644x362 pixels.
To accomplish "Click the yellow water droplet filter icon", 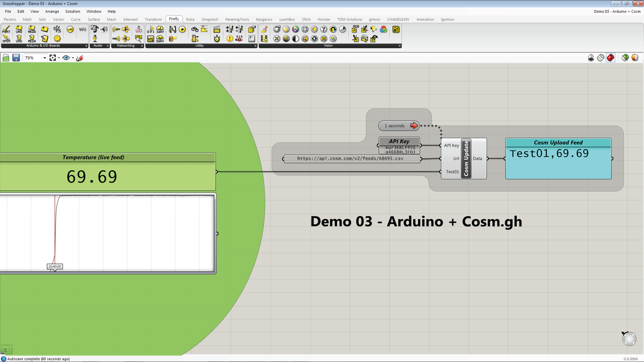I will [286, 29].
